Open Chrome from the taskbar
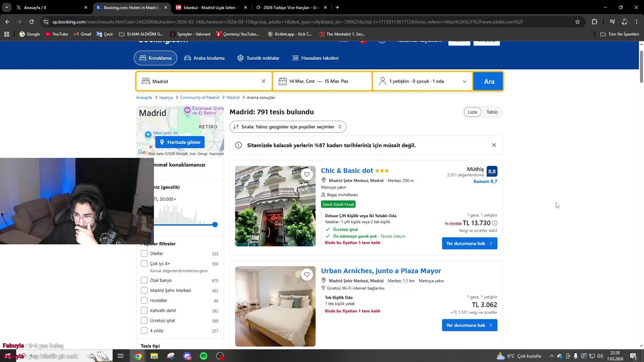Screen dimensions: 644x362 [138, 356]
